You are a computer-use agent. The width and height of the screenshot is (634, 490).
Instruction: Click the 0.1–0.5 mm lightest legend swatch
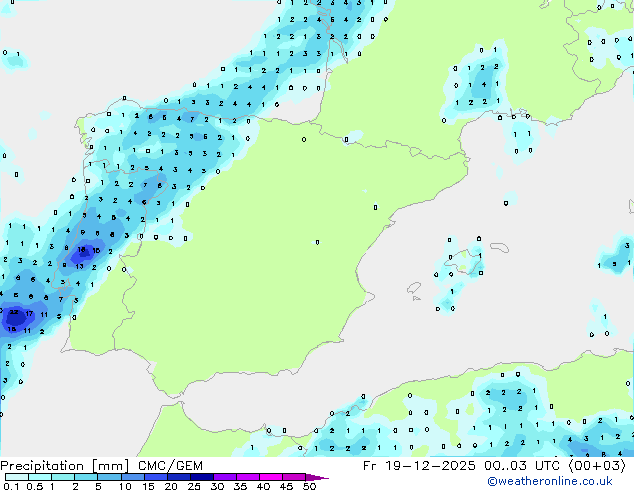point(17,477)
